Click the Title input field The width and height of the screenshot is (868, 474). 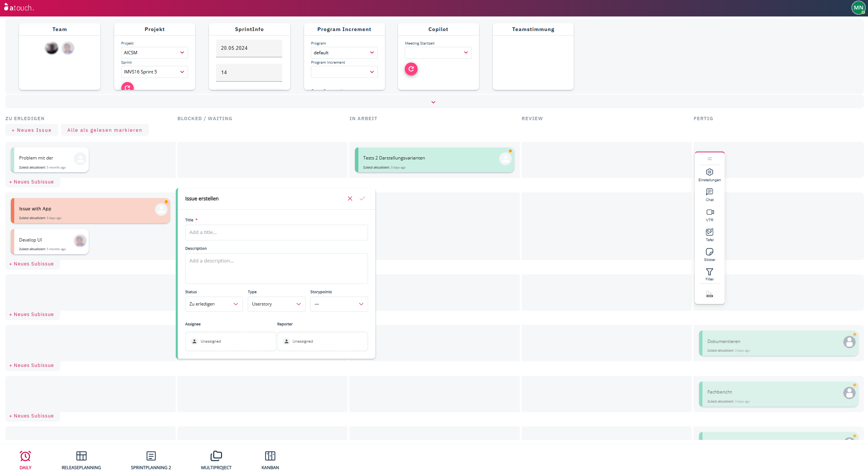pos(276,233)
